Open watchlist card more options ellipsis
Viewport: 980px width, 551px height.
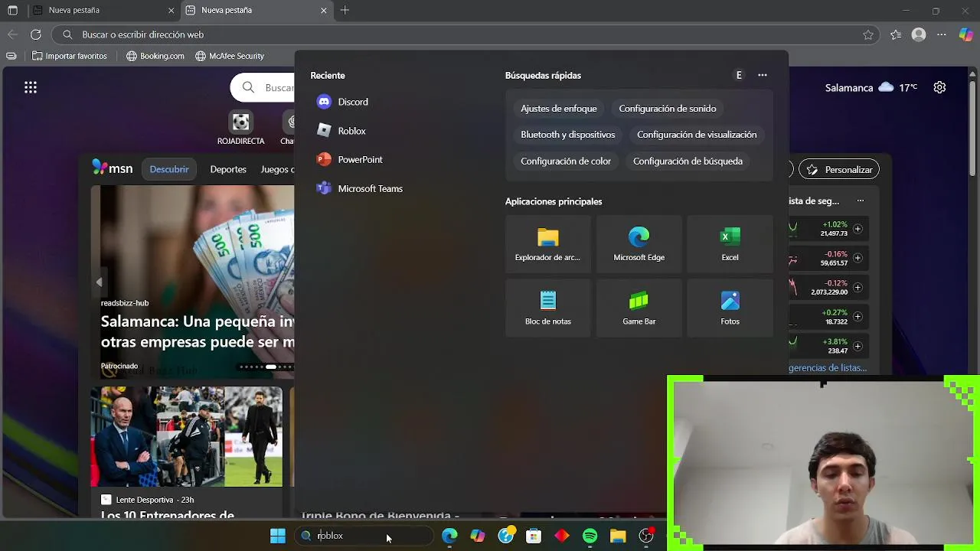[861, 201]
